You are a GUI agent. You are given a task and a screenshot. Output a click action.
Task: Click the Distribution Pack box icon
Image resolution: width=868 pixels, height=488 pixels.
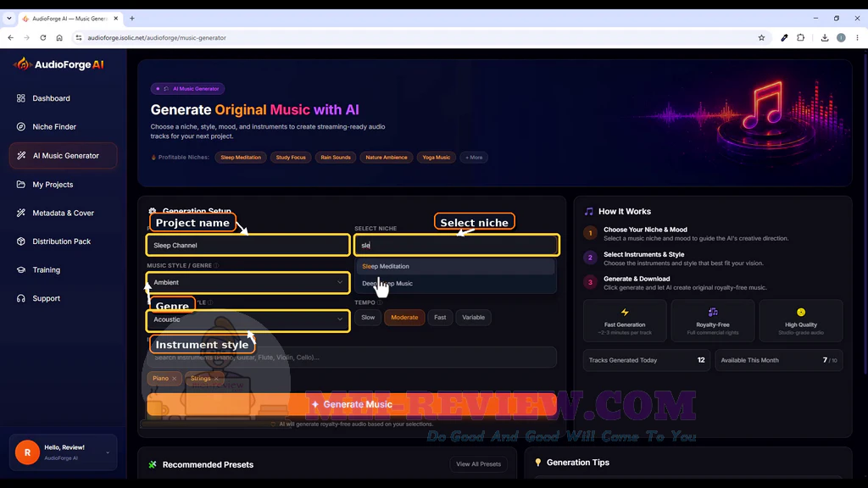point(21,241)
